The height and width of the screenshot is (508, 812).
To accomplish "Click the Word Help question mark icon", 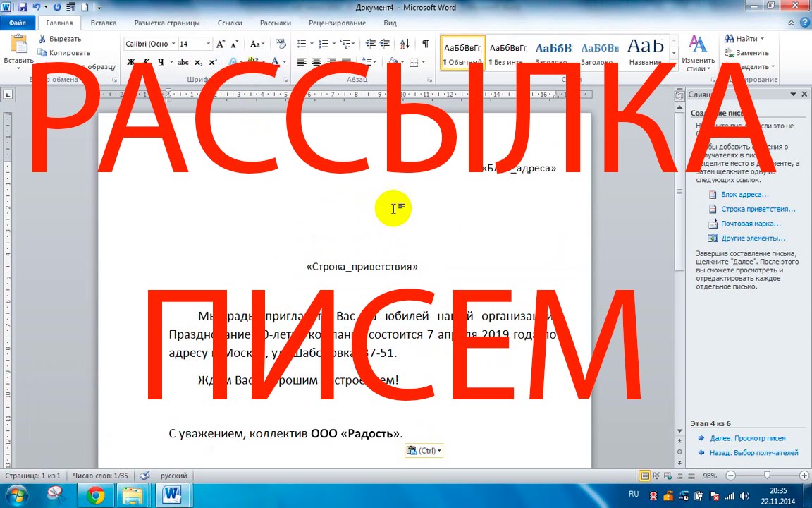I will point(805,23).
